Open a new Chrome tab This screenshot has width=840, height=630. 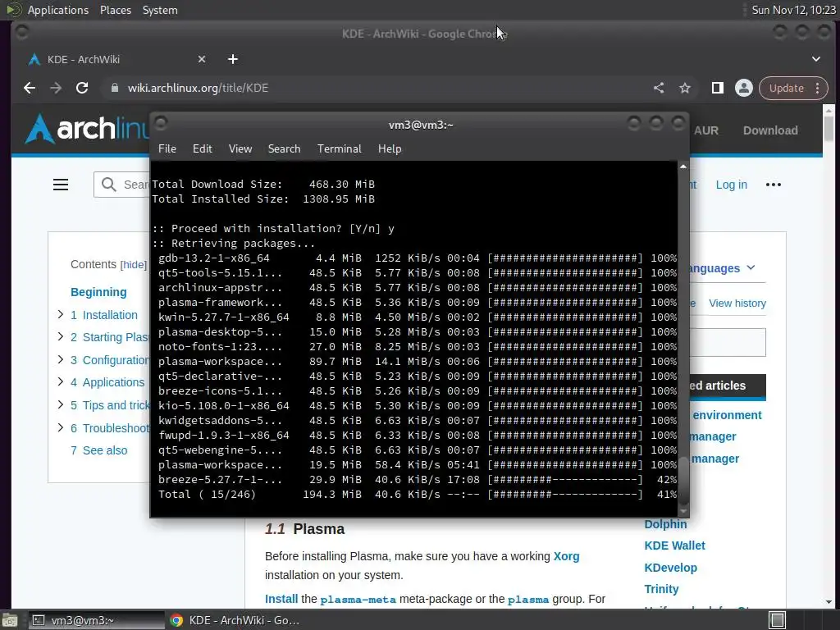click(x=232, y=59)
